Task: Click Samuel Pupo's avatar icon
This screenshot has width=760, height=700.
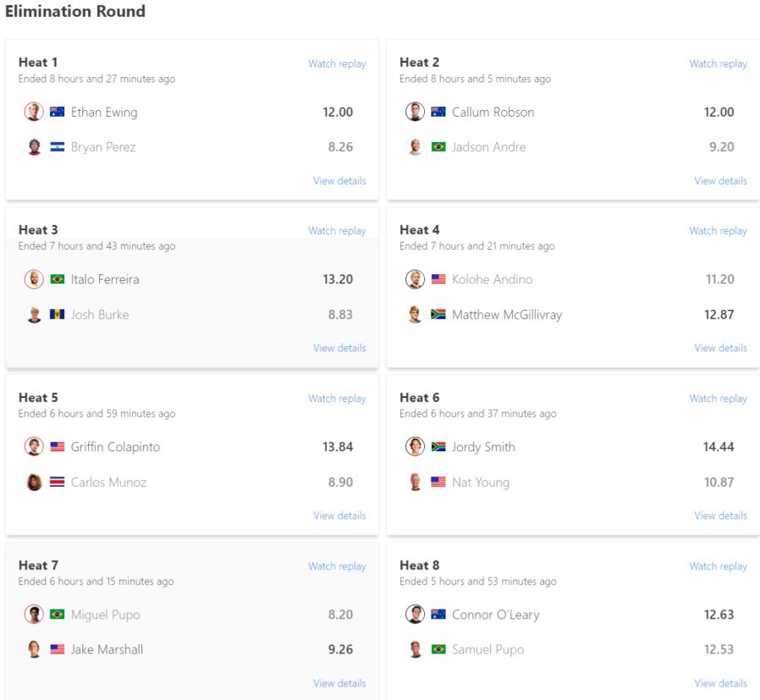Action: tap(415, 650)
